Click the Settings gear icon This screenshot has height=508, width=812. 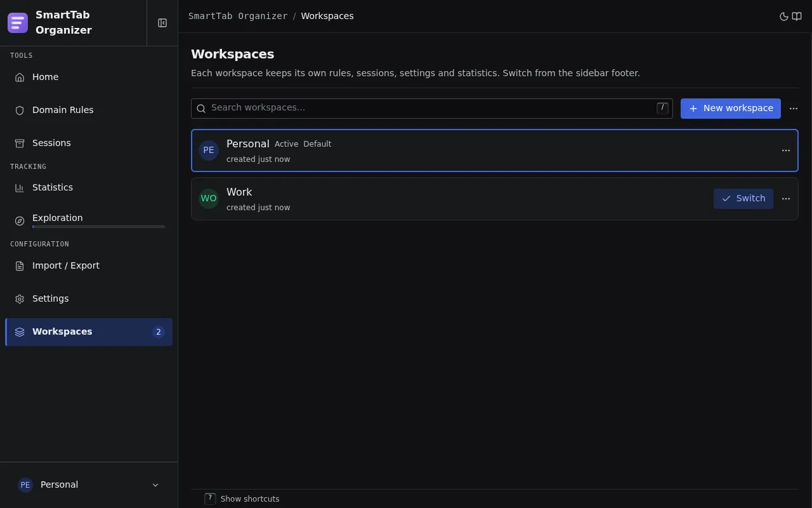tap(20, 299)
